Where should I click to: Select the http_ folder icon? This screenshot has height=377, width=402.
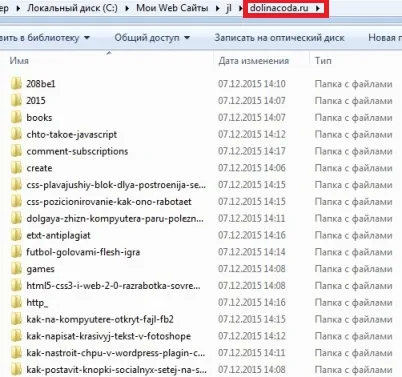(16, 302)
